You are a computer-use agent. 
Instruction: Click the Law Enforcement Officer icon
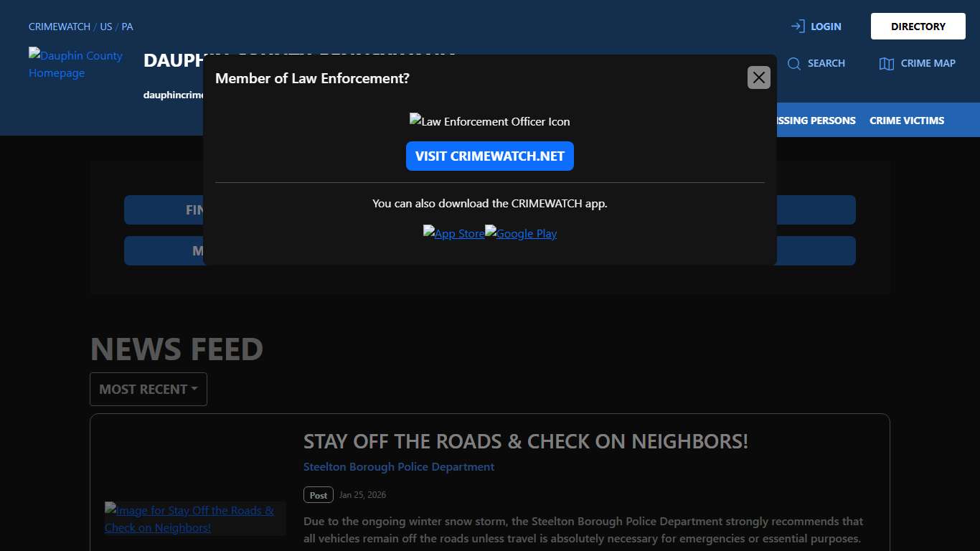point(489,121)
